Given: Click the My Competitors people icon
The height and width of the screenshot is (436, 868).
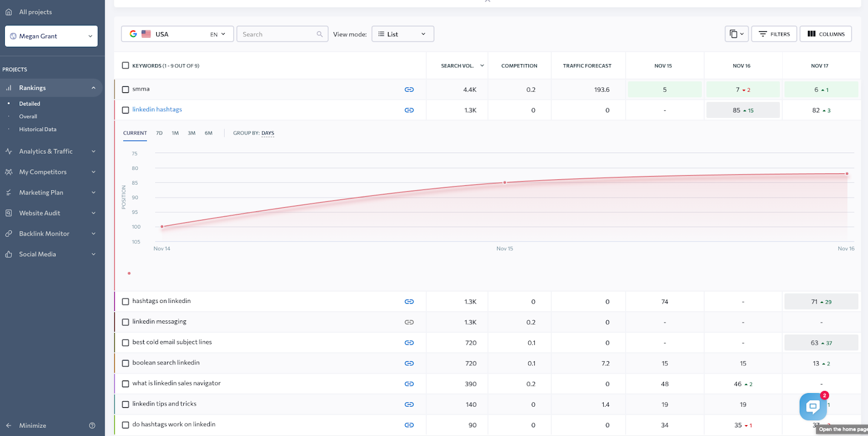Looking at the screenshot, I should pyautogui.click(x=9, y=172).
